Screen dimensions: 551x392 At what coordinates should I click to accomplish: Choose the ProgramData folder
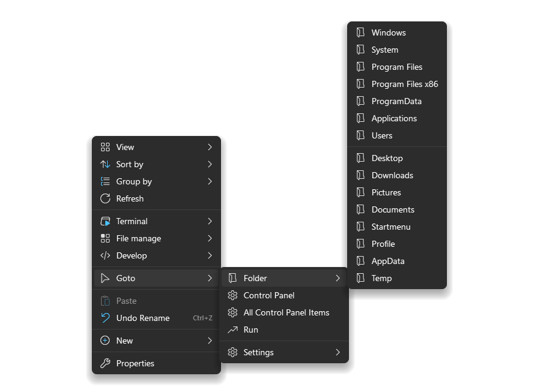pyautogui.click(x=396, y=101)
